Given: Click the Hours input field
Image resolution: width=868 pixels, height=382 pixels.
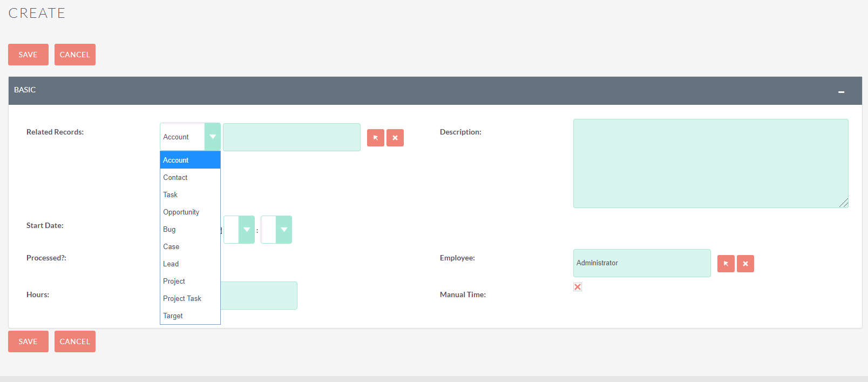Looking at the screenshot, I should pos(259,296).
